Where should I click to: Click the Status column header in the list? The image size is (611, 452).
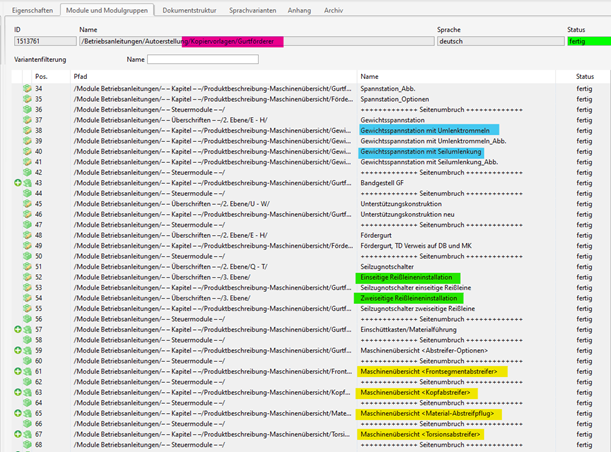pyautogui.click(x=586, y=76)
